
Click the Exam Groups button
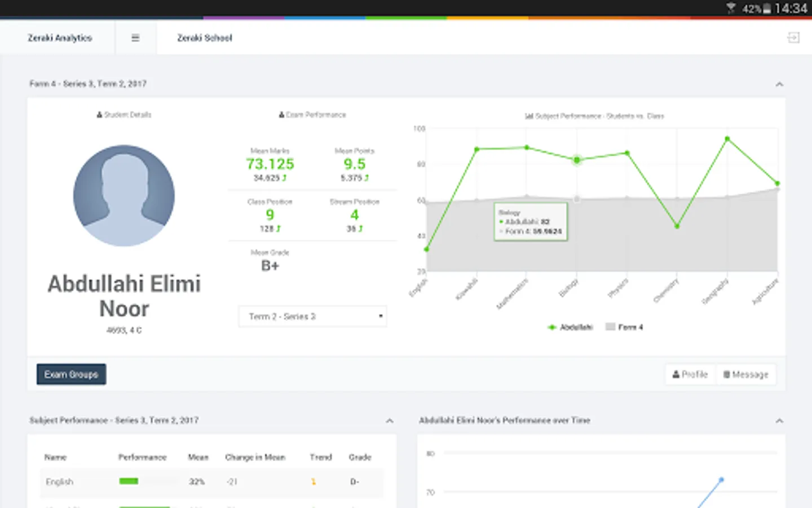pyautogui.click(x=71, y=374)
